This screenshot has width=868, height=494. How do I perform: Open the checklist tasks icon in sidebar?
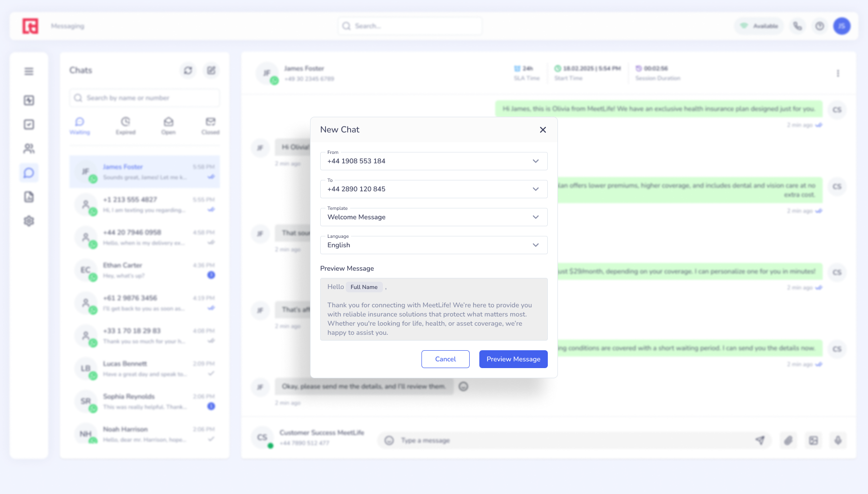click(x=29, y=124)
